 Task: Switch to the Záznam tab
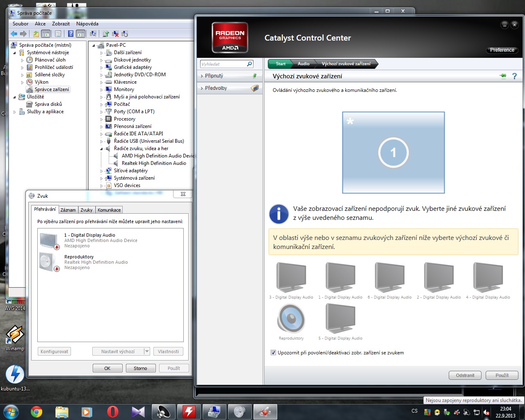(x=68, y=210)
